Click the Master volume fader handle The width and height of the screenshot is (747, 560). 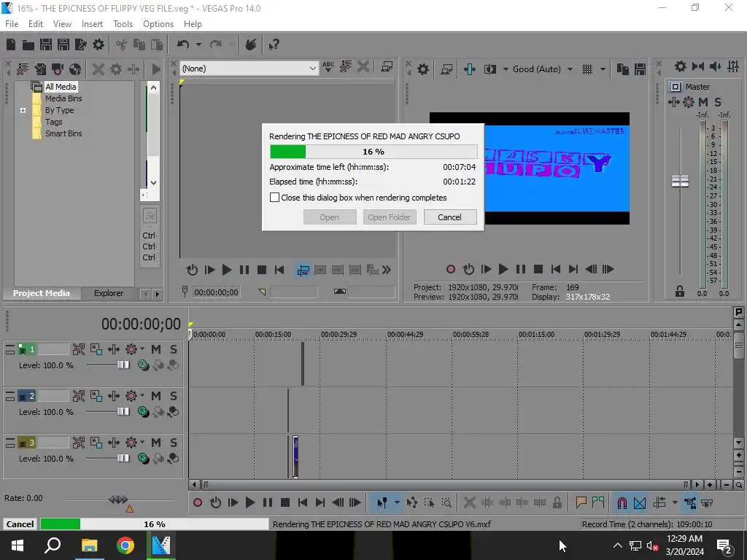pyautogui.click(x=680, y=181)
